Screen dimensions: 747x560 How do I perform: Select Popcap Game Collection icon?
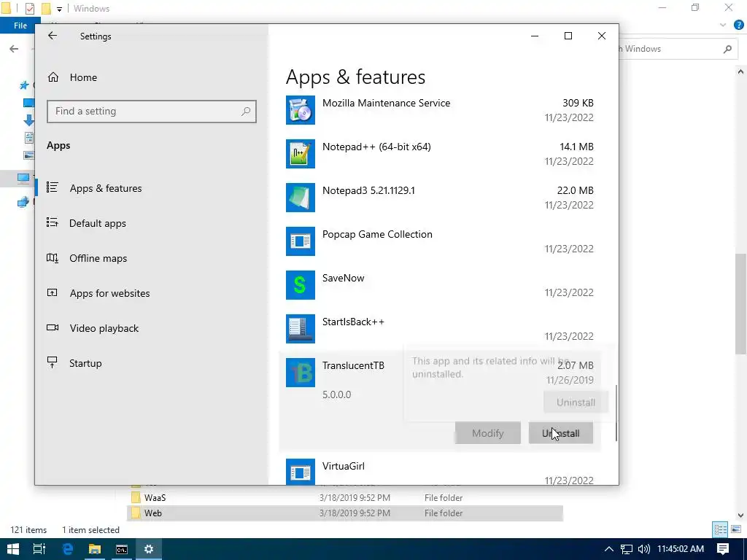pos(300,241)
